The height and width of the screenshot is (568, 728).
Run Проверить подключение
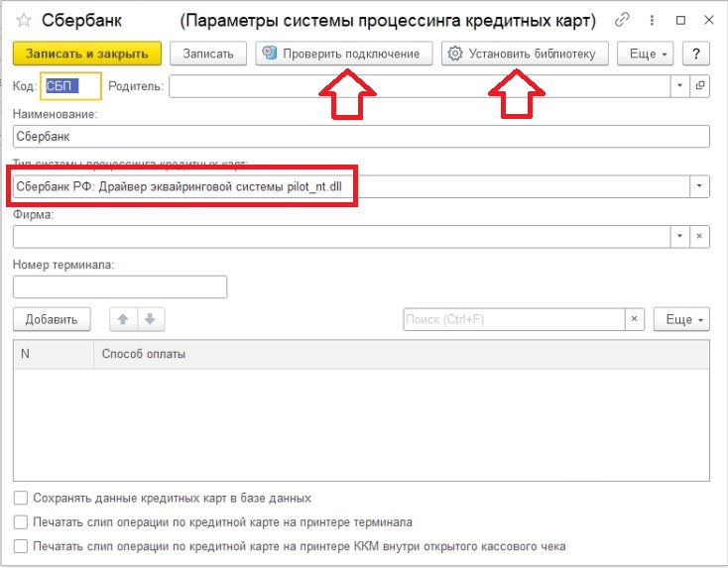(343, 54)
